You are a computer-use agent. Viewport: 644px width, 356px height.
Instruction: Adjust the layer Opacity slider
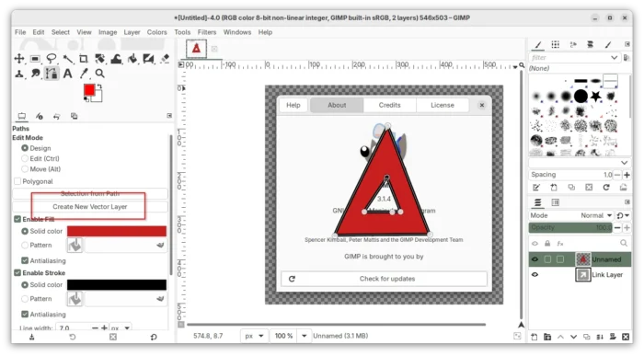pos(570,227)
